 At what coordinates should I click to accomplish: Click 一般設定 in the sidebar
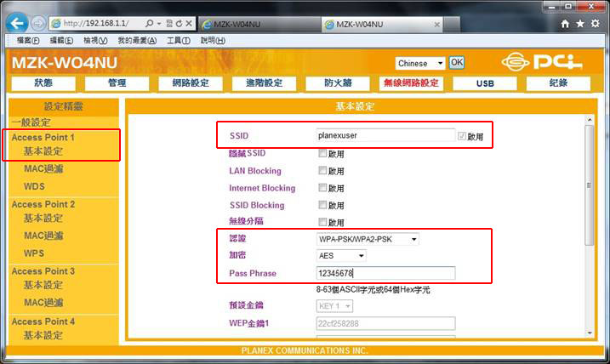coord(31,122)
